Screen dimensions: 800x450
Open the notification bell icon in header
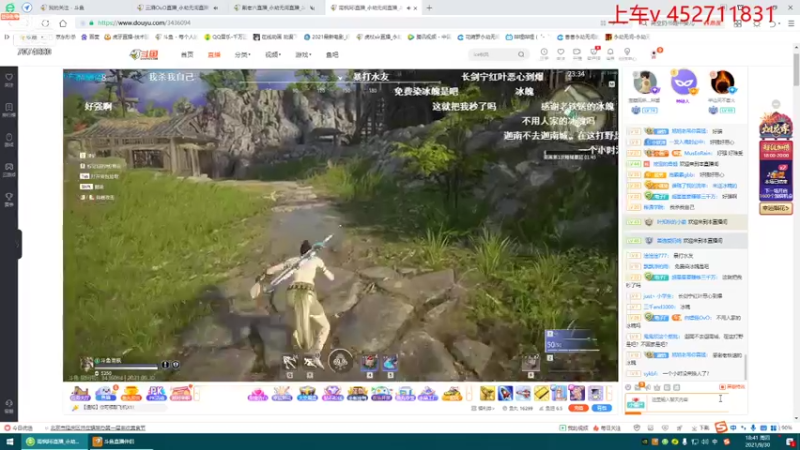click(610, 52)
